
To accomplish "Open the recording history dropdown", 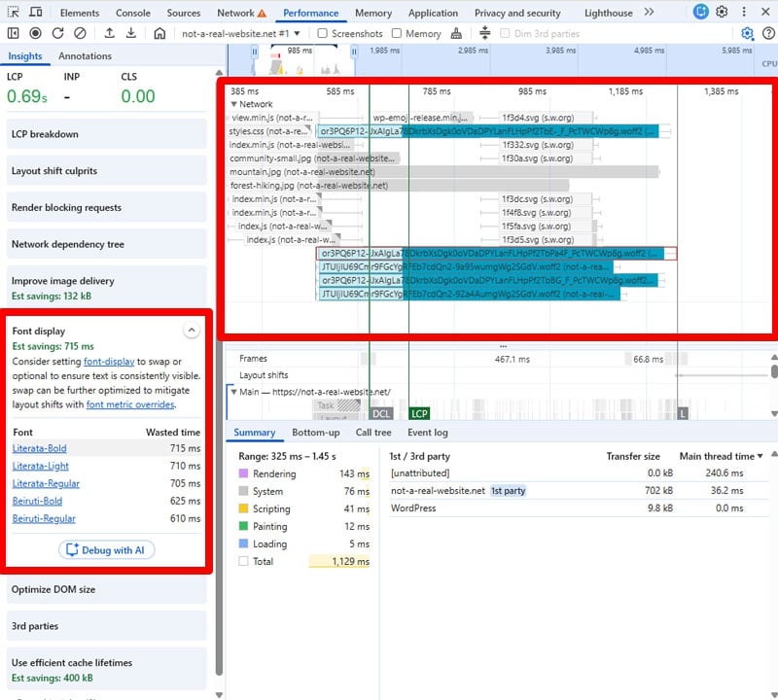I will tap(297, 32).
